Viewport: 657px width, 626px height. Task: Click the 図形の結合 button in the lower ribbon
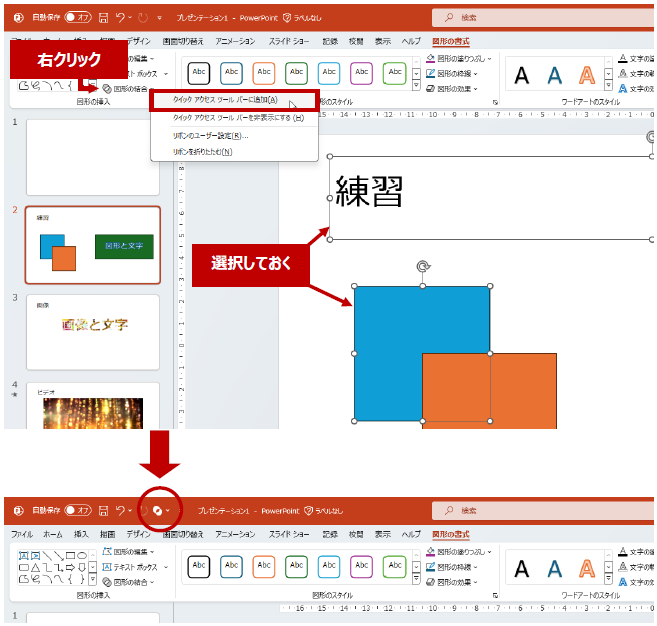click(x=134, y=582)
